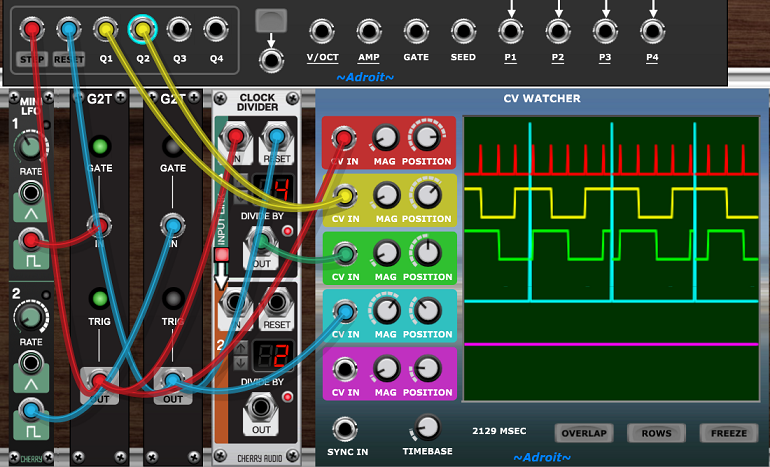The width and height of the screenshot is (770, 467).
Task: Toggle the Clock Divider INPUT LINK switch
Action: click(221, 255)
